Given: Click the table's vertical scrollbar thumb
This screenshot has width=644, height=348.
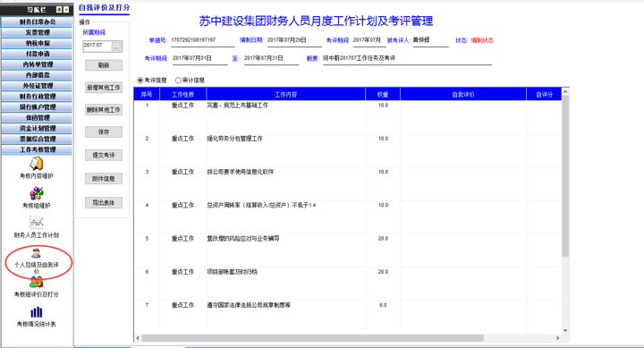Looking at the screenshot, I should [x=565, y=176].
